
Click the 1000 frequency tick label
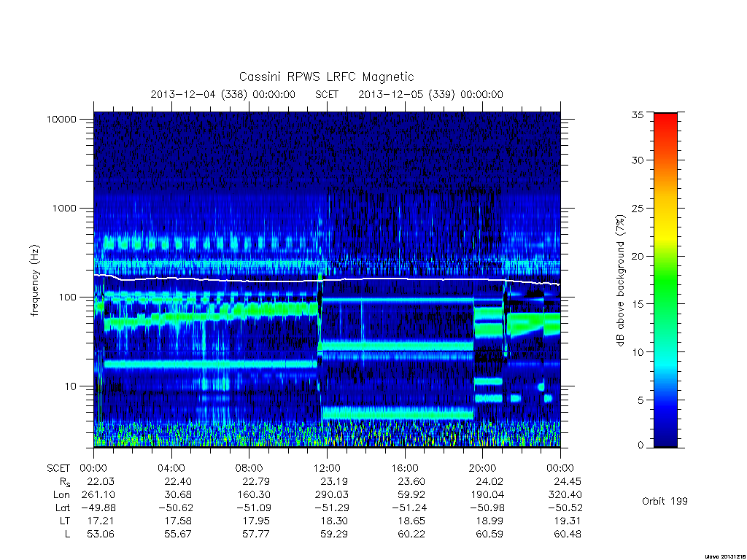(x=64, y=209)
